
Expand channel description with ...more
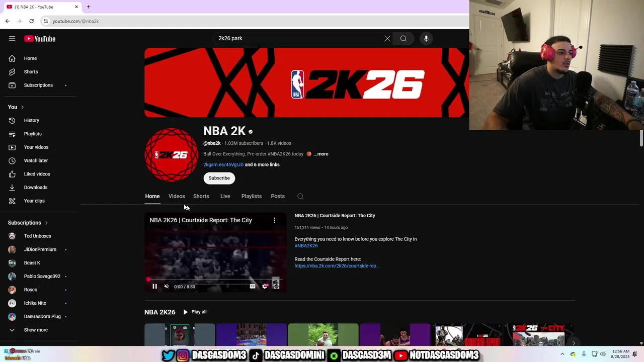[321, 154]
